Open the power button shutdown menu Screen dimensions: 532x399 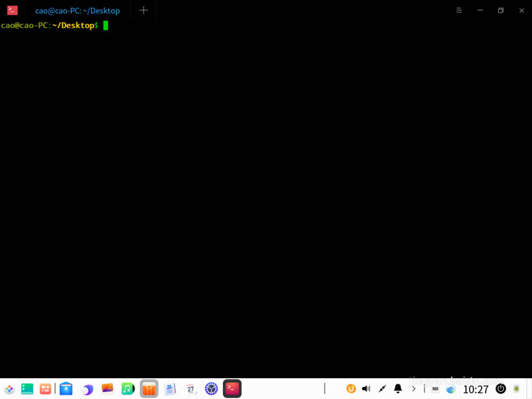501,389
